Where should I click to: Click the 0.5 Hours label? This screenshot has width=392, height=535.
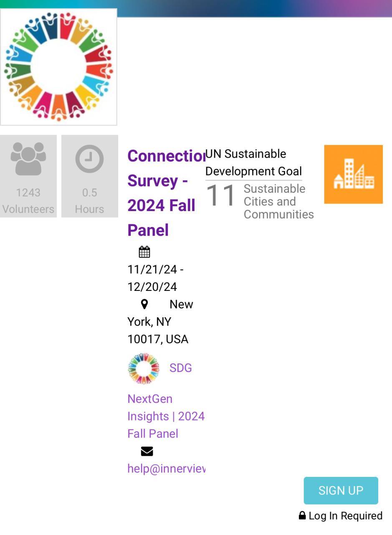[89, 201]
